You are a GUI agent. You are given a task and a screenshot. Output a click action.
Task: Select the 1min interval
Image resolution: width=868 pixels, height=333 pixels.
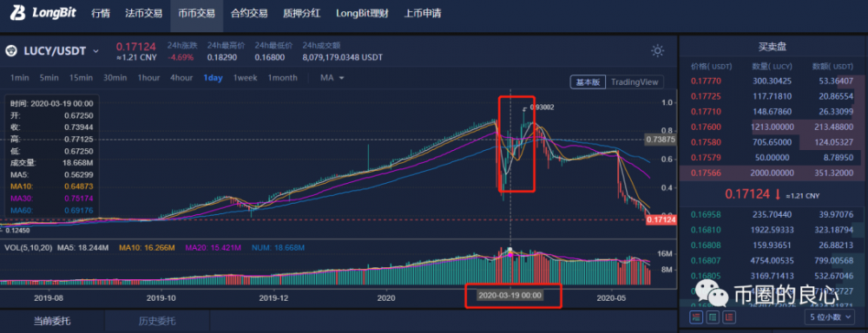tap(19, 78)
